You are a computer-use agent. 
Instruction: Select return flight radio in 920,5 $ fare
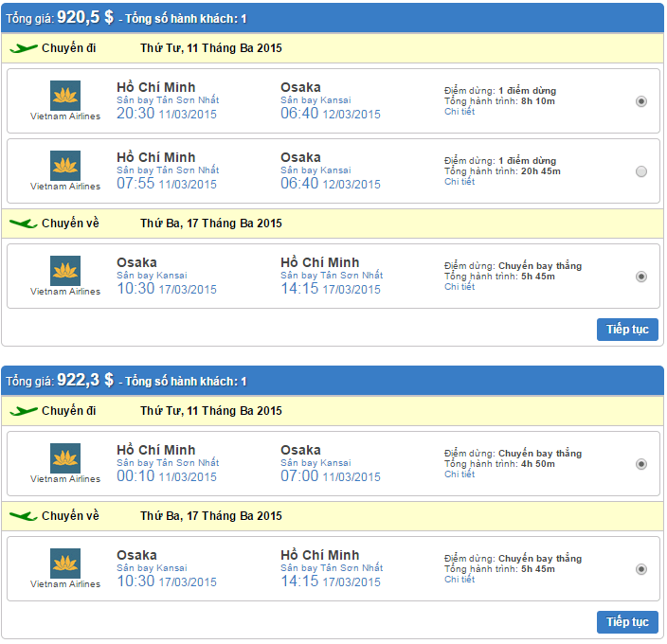(x=641, y=277)
